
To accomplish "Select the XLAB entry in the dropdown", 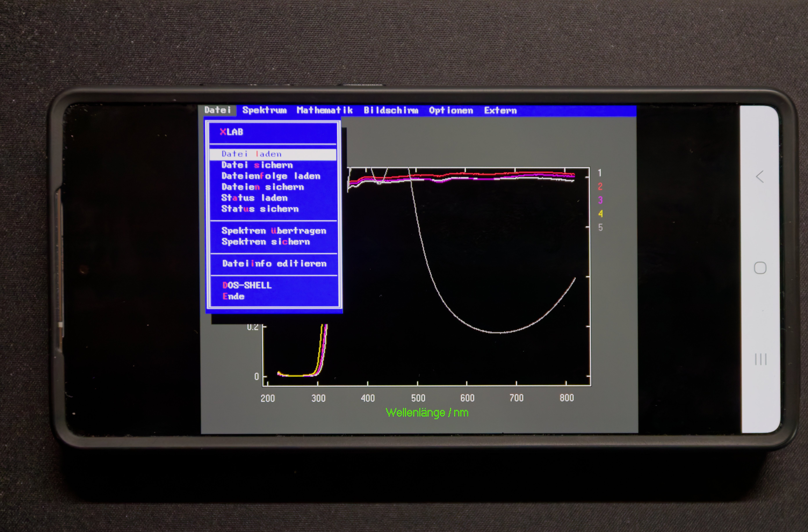I will [x=232, y=132].
